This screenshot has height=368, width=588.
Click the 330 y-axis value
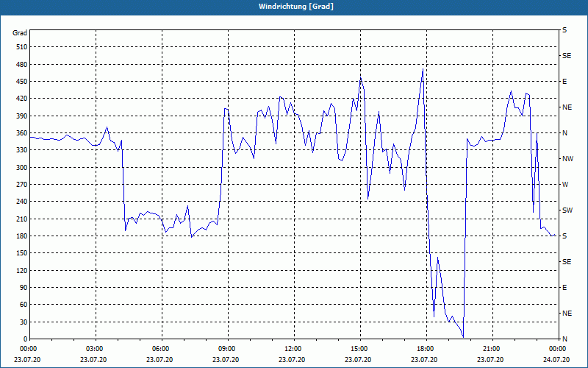[22, 150]
